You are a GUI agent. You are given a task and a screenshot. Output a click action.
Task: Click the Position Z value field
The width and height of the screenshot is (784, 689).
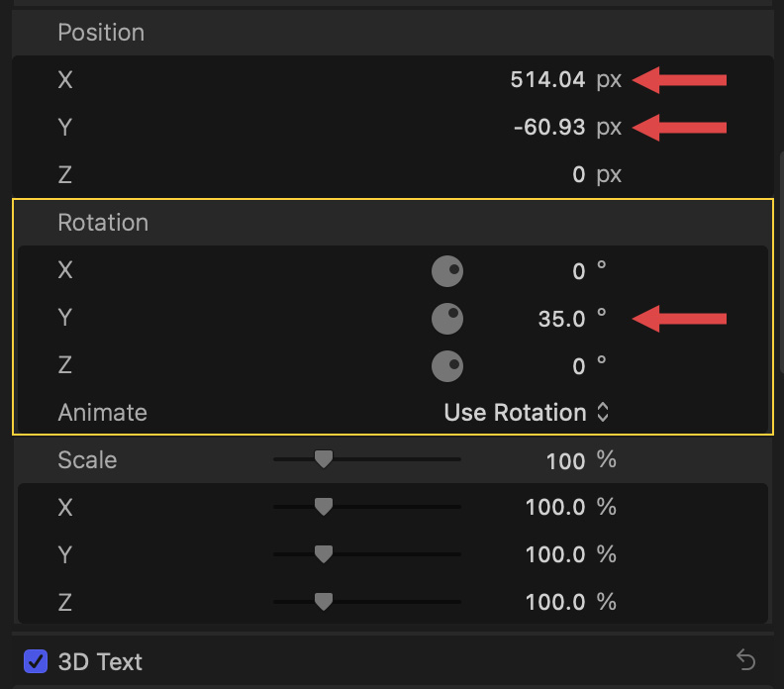[x=579, y=175]
